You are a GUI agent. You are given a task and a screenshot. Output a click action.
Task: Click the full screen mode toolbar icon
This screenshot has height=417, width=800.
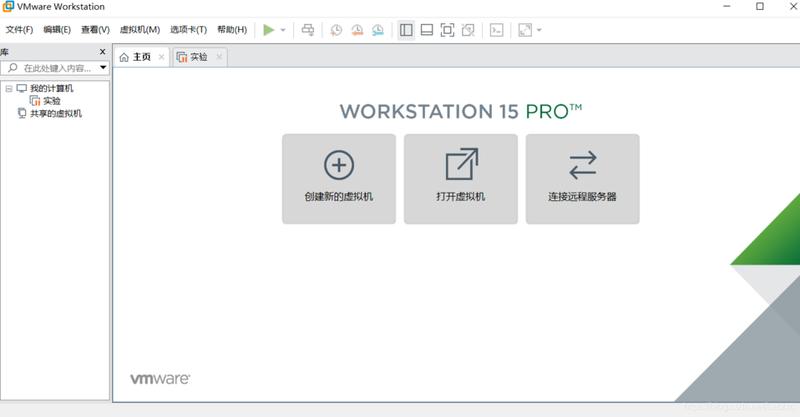[447, 30]
